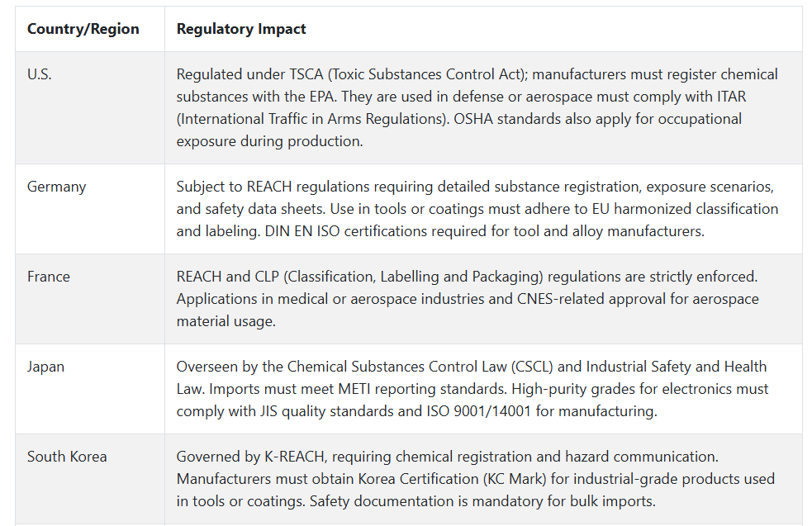Select the Germany country cell

tap(56, 187)
